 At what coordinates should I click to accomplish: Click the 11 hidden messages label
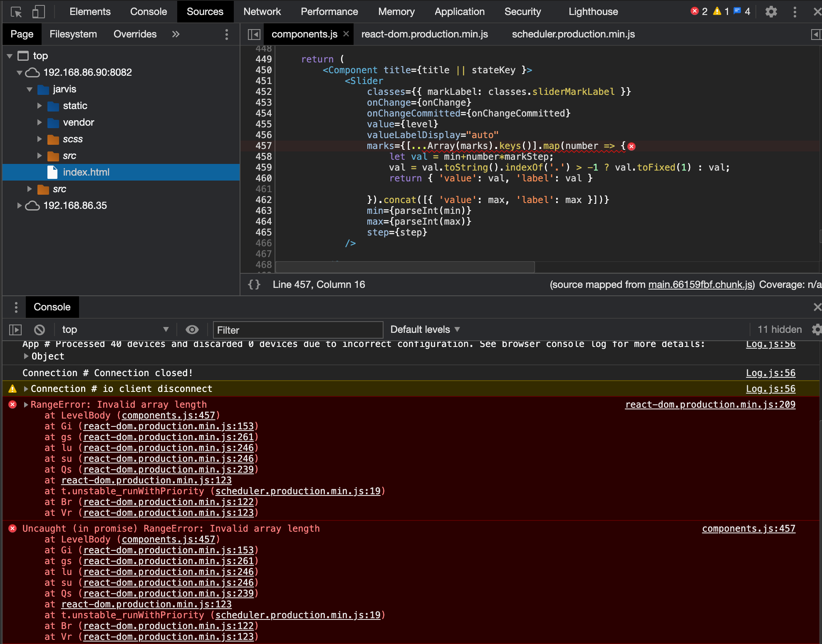coord(780,329)
